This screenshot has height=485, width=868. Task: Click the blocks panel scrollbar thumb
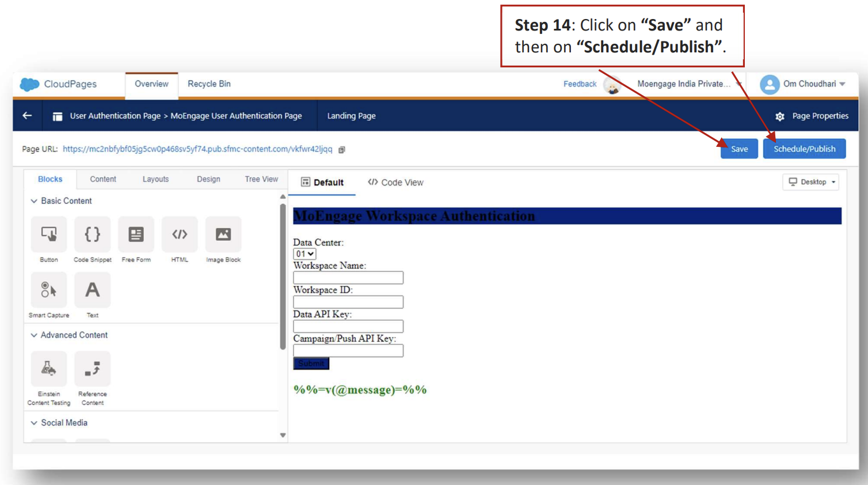pos(283,276)
